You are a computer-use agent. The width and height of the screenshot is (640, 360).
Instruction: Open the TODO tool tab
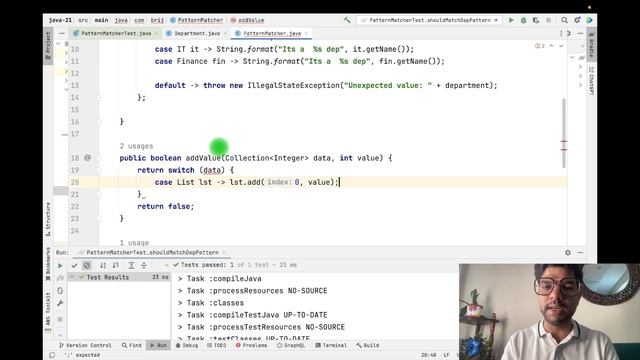point(216,345)
